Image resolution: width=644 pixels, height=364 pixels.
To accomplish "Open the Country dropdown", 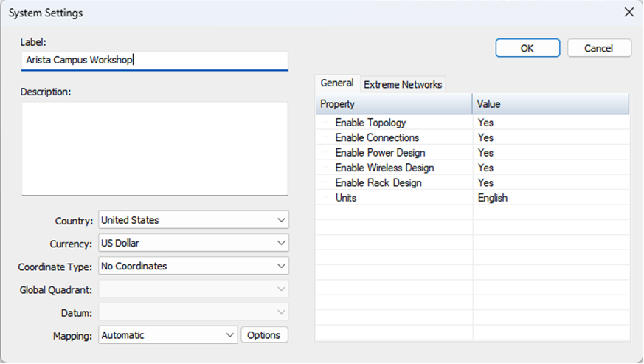I will [x=193, y=220].
